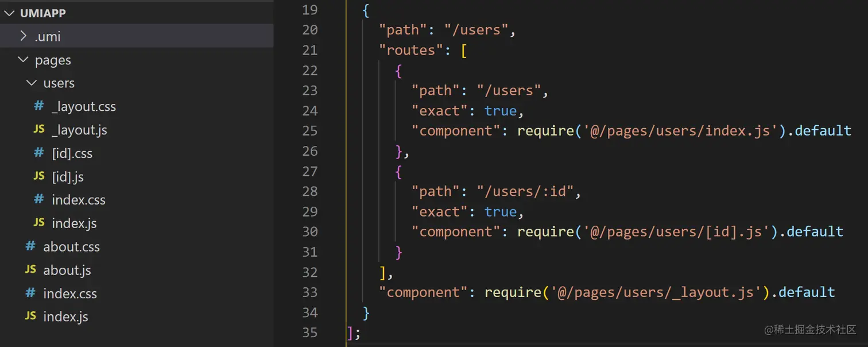Click line number 30 in gutter
This screenshot has height=347, width=868.
(310, 232)
